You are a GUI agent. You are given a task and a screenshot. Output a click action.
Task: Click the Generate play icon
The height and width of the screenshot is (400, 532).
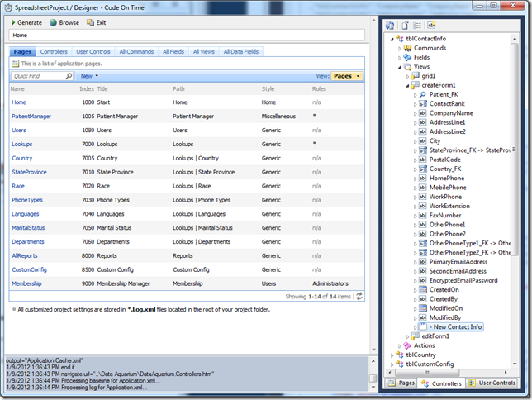point(13,22)
